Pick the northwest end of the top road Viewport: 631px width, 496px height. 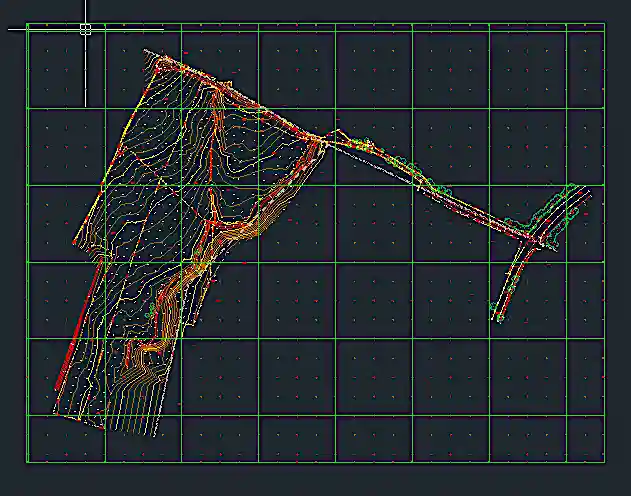(148, 52)
